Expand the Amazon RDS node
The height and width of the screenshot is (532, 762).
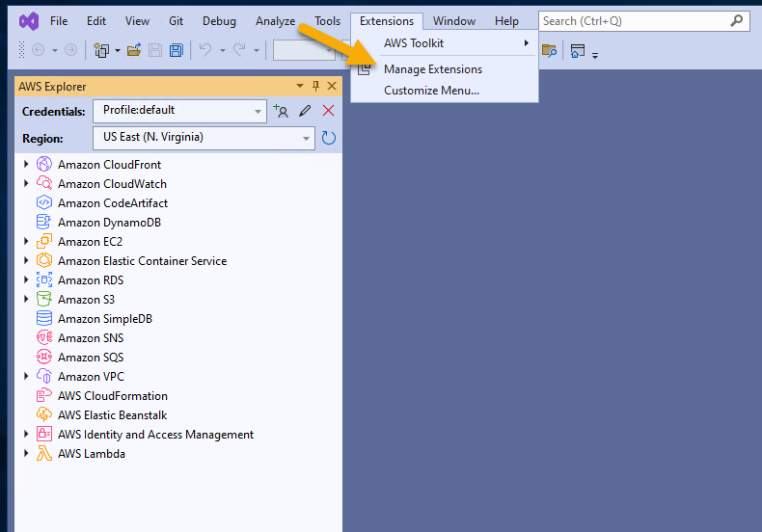(26, 280)
